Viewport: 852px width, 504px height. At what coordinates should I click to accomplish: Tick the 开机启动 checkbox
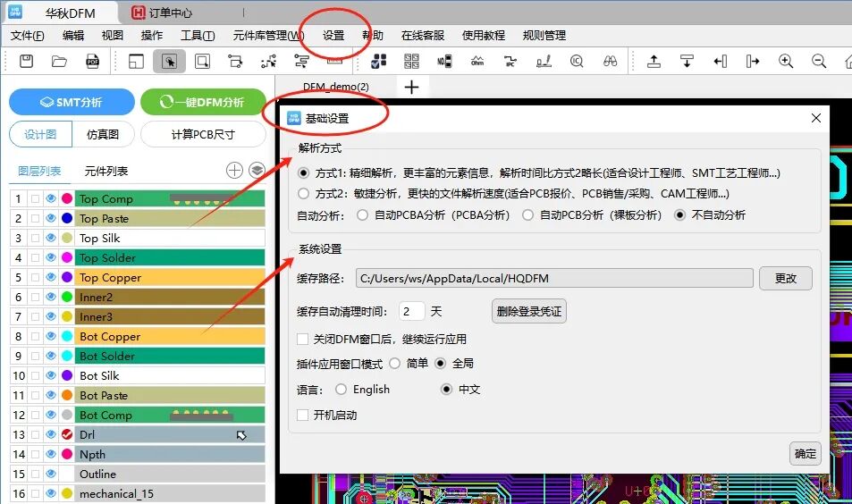click(303, 416)
